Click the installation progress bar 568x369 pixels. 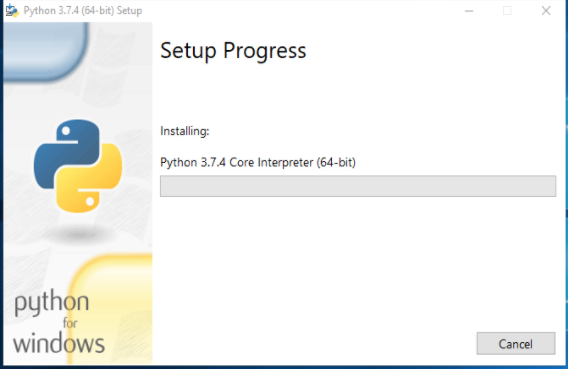pyautogui.click(x=358, y=186)
